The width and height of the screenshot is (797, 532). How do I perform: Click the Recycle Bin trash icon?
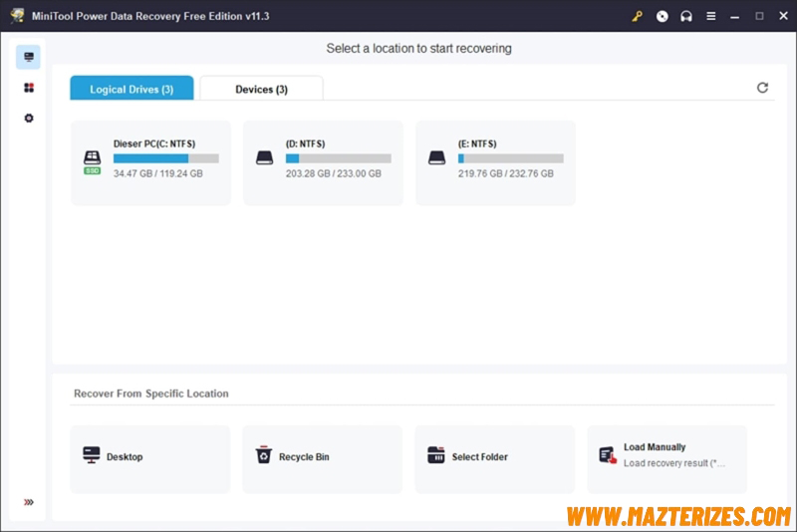click(263, 454)
